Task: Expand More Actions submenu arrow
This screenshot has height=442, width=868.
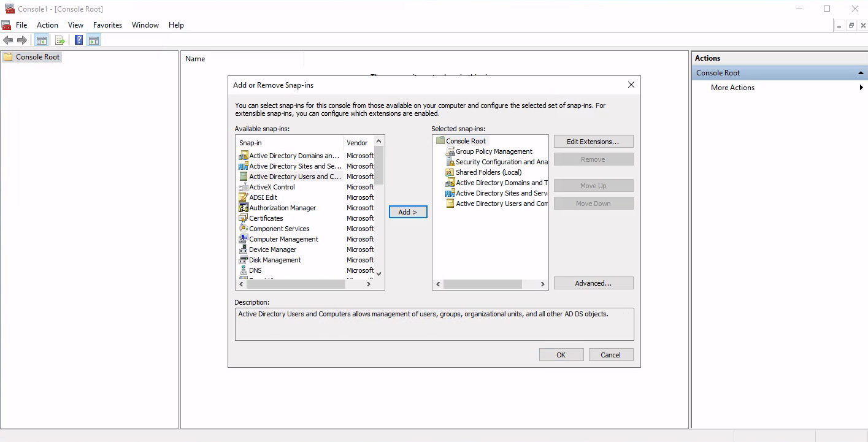Action: coord(861,88)
